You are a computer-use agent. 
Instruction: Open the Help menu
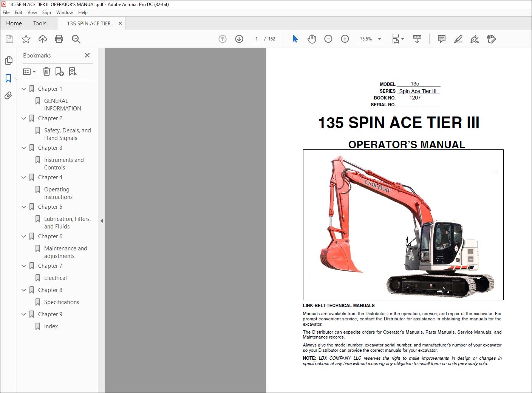tap(83, 12)
